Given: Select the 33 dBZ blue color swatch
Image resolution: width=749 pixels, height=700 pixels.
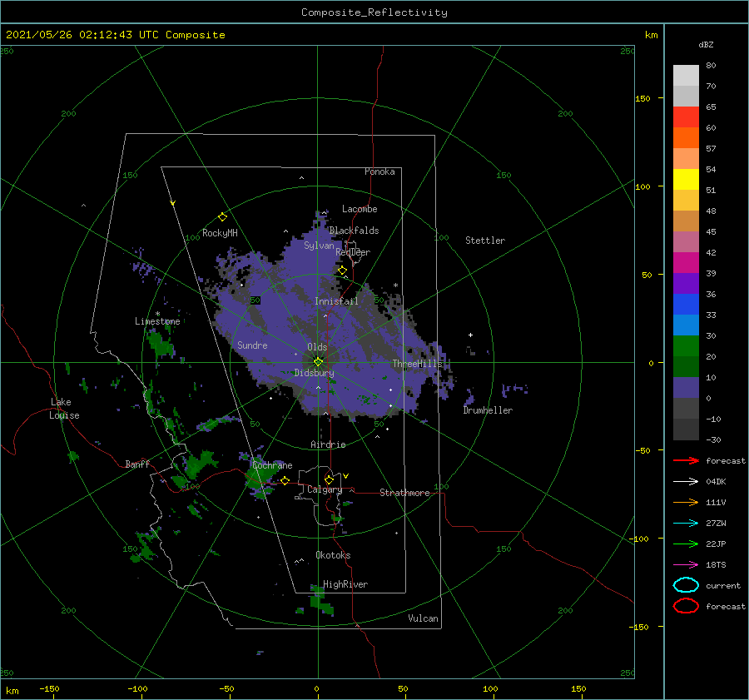Looking at the screenshot, I should [x=686, y=304].
